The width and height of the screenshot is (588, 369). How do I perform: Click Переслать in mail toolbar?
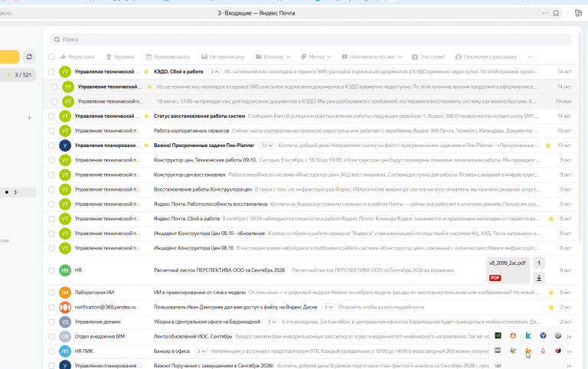(77, 57)
